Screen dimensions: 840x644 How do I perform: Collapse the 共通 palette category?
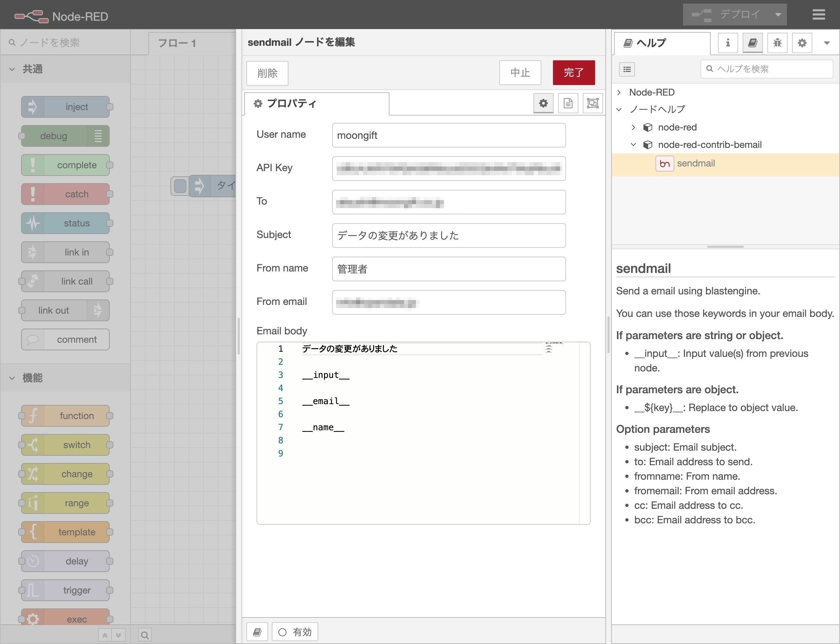[x=12, y=69]
